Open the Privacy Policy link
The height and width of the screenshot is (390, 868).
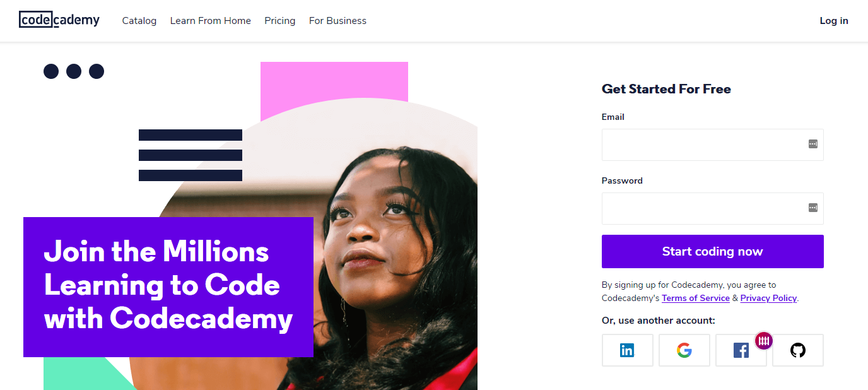768,298
